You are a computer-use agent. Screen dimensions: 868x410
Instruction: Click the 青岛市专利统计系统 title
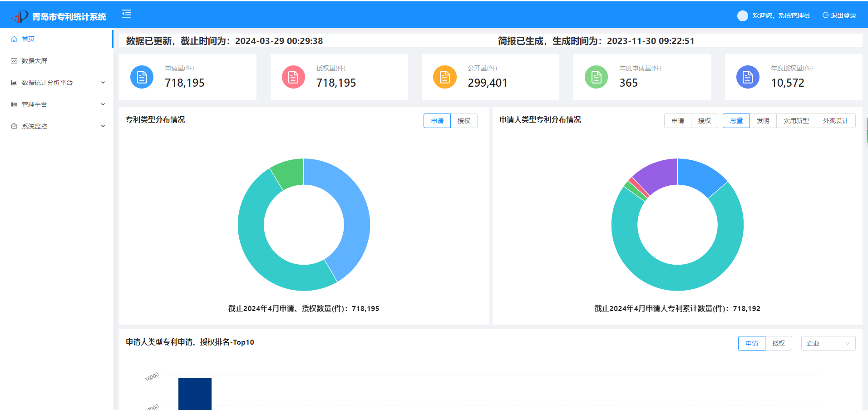69,17
